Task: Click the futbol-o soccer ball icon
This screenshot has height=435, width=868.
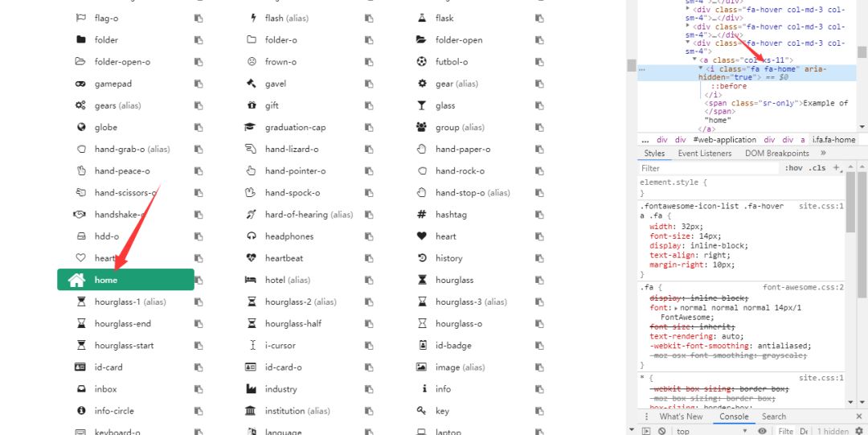Action: (422, 61)
